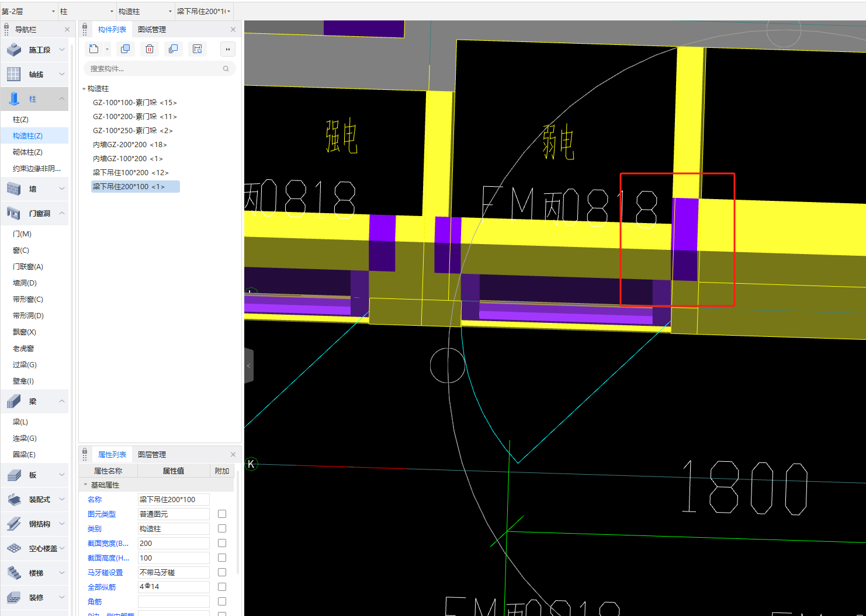Switch to the 图层管理 tab
866x616 pixels.
coord(152,454)
